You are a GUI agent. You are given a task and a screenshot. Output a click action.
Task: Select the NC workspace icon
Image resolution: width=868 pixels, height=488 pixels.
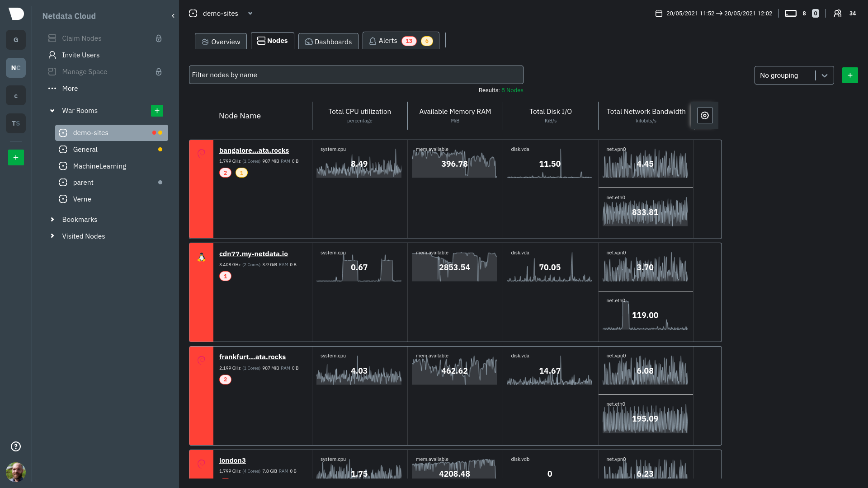(16, 68)
